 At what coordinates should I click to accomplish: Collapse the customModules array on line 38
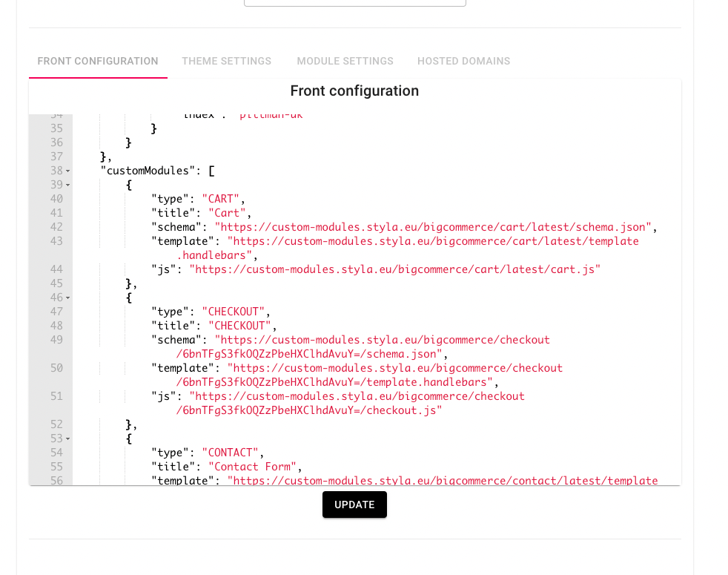[67, 170]
